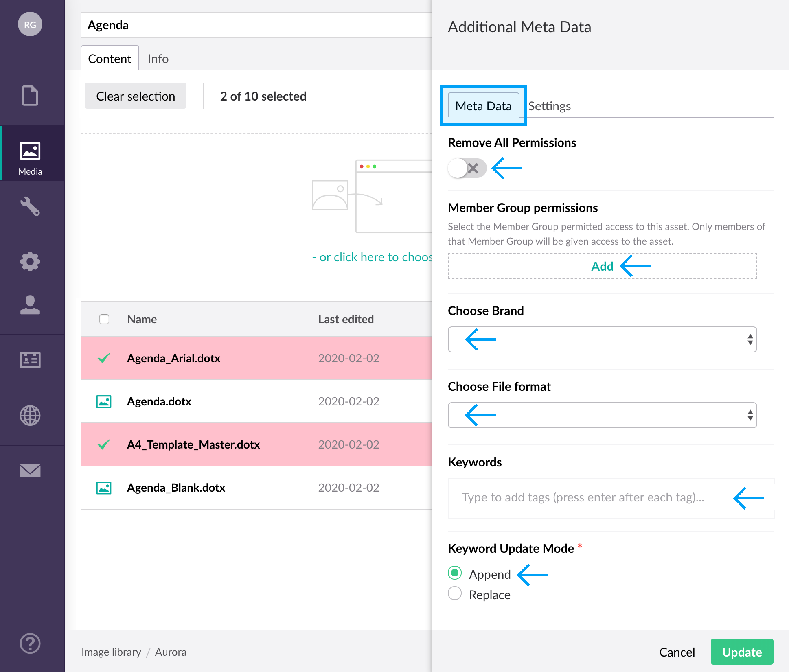Click the document/page icon in sidebar

30,95
